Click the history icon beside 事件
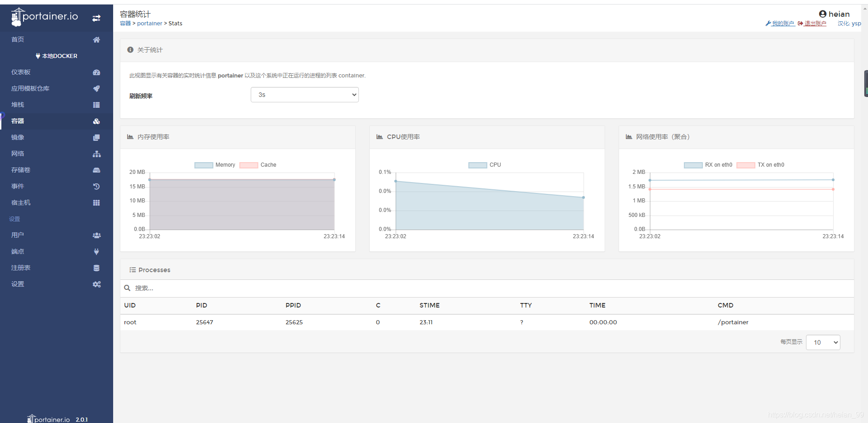The image size is (868, 423). (96, 187)
